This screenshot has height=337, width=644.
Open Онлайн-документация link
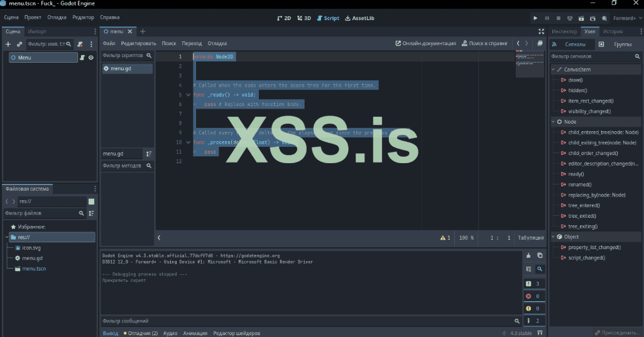pyautogui.click(x=425, y=43)
